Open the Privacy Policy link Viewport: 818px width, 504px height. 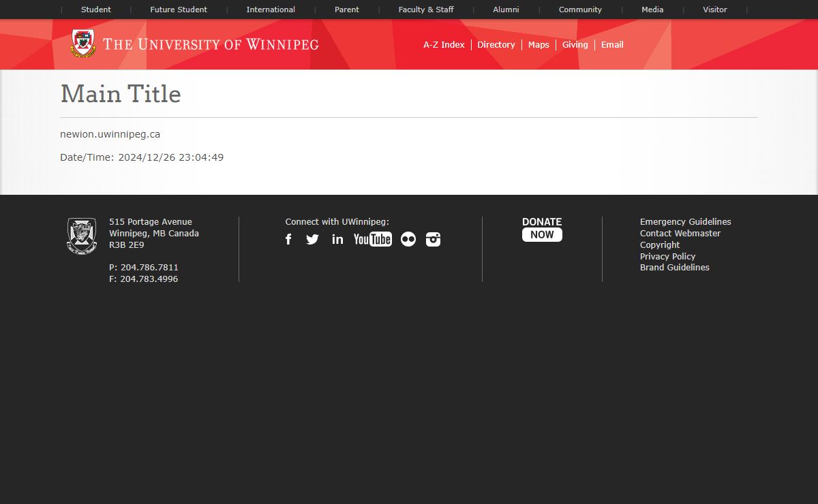point(667,257)
